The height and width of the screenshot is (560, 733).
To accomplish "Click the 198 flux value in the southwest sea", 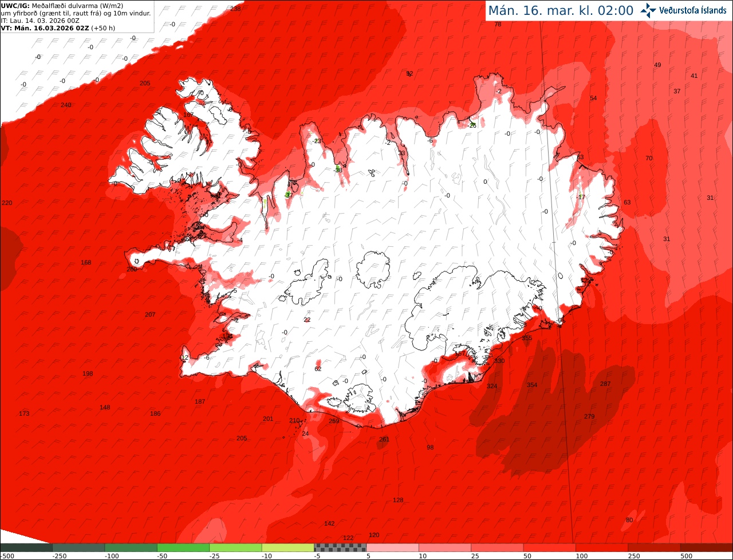I will point(88,373).
